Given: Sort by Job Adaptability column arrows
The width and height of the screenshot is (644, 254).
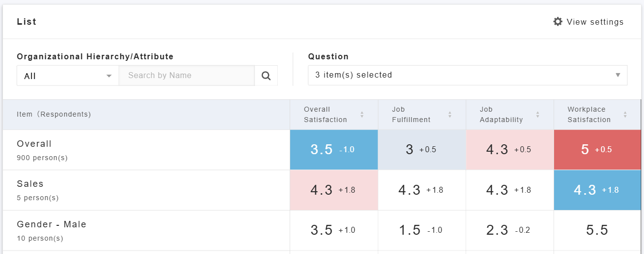Looking at the screenshot, I should tap(537, 115).
